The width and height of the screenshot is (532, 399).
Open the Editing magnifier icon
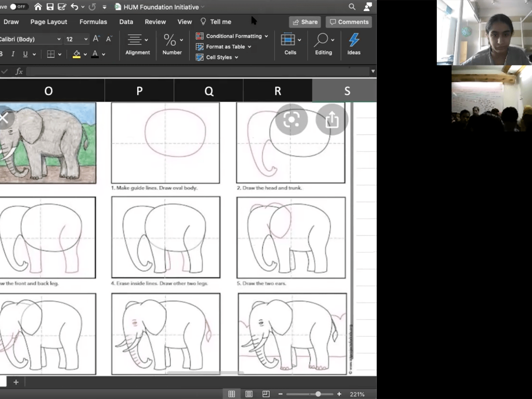(321, 39)
